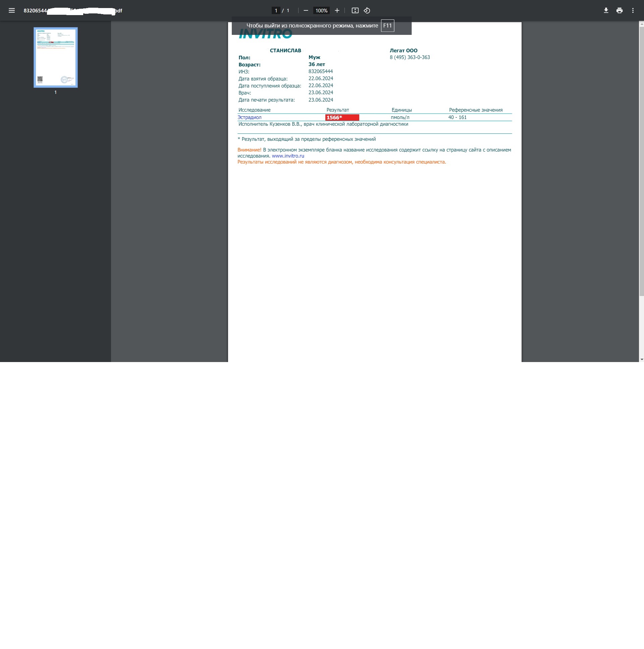Screen dimensions: 644x649
Task: Click the INVITRO logo
Action: click(x=265, y=34)
